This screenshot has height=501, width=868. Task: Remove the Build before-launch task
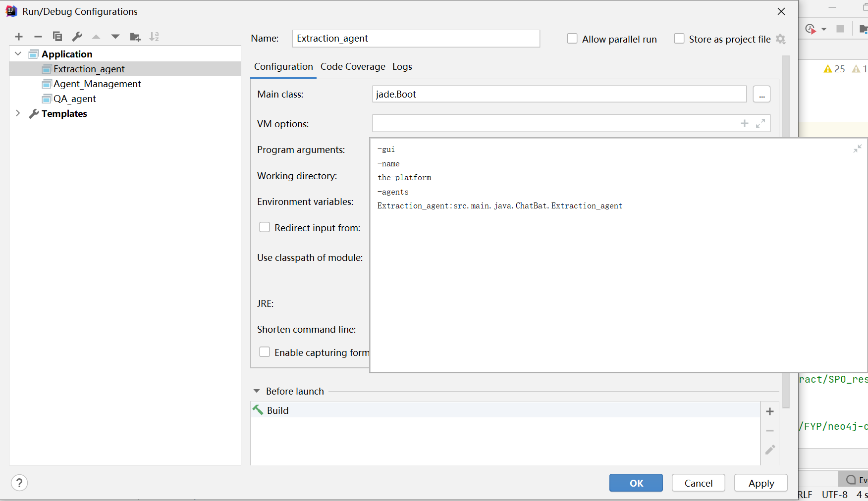(770, 431)
